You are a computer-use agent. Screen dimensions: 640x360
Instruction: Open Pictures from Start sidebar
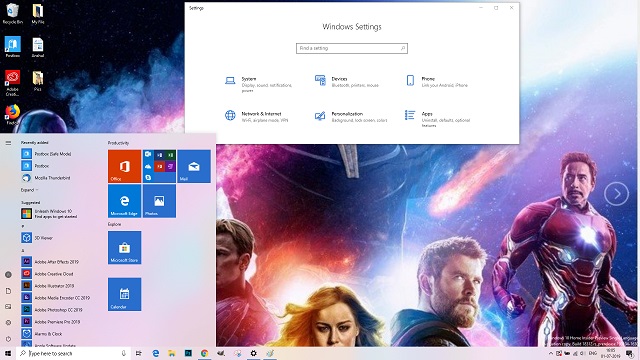pyautogui.click(x=8, y=307)
